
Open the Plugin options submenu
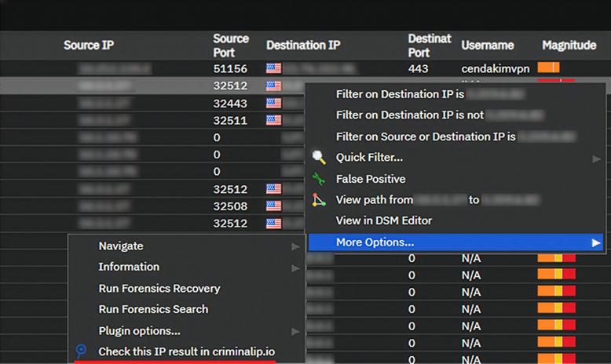tap(139, 330)
